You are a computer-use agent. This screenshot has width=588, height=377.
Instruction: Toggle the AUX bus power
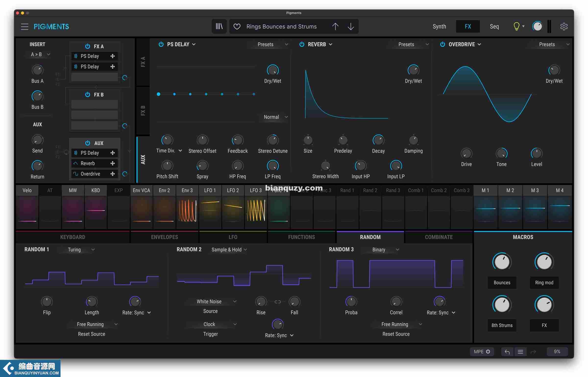87,143
